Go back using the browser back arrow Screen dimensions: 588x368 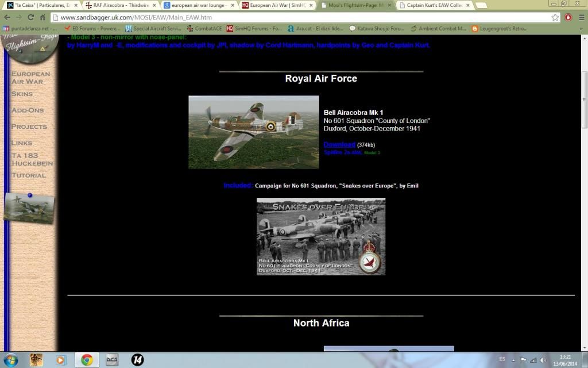coord(7,17)
